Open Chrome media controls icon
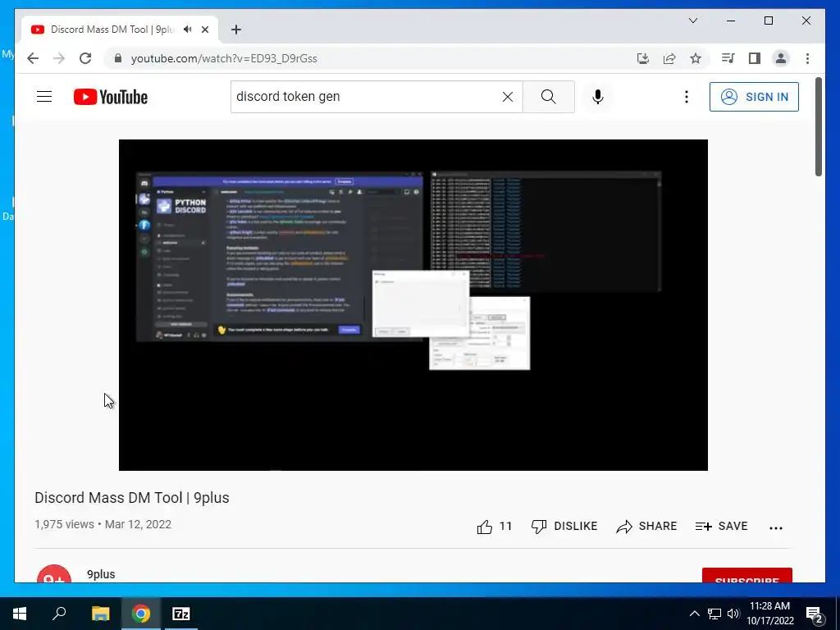 [x=728, y=58]
